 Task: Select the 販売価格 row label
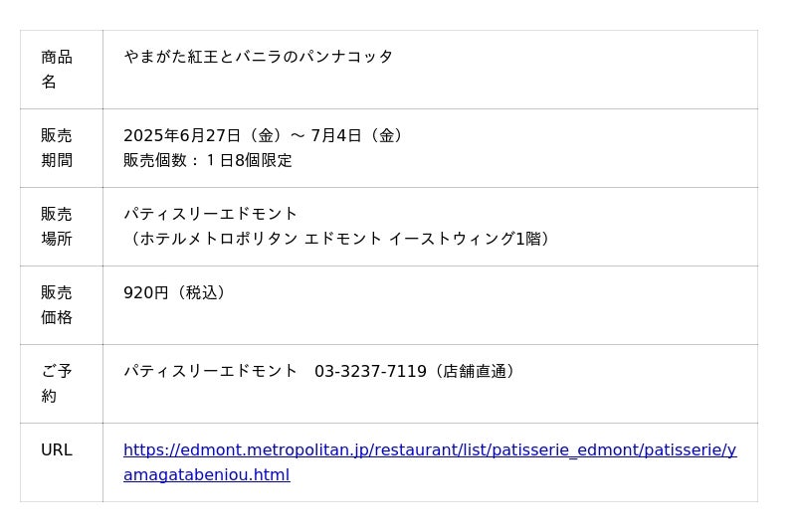(57, 304)
